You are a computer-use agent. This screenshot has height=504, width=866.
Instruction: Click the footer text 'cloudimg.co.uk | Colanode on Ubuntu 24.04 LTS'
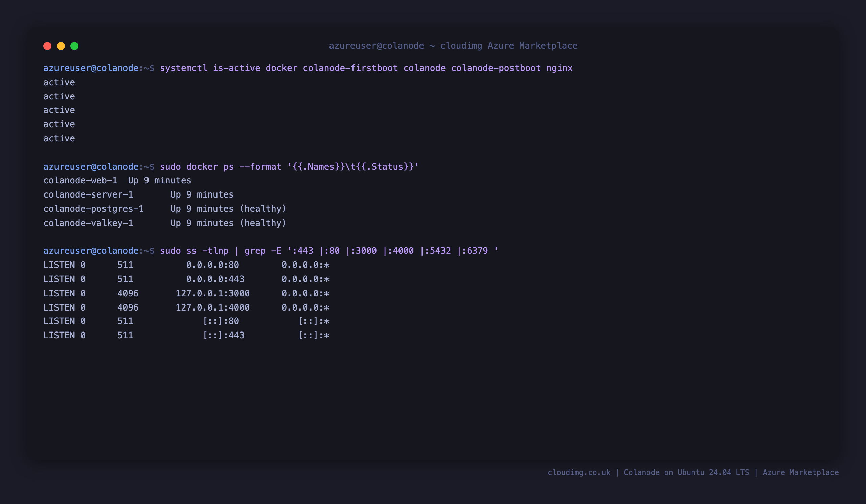tap(648, 472)
